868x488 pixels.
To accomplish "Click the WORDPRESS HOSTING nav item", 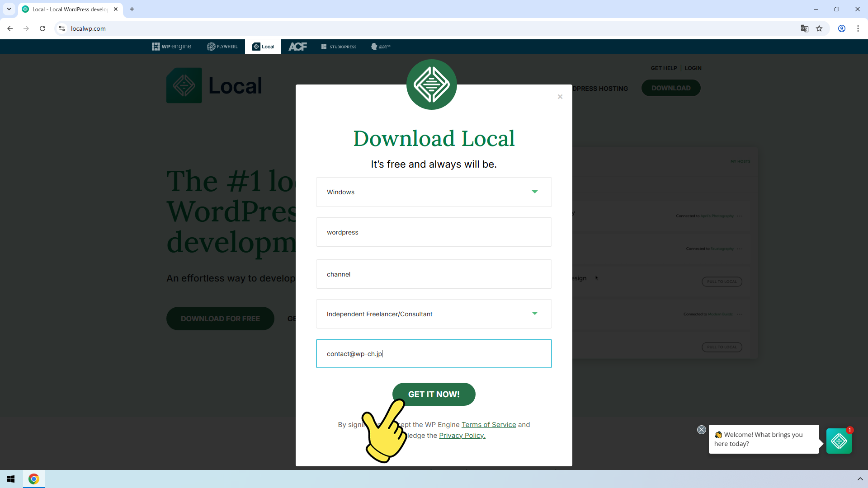I will coord(600,89).
